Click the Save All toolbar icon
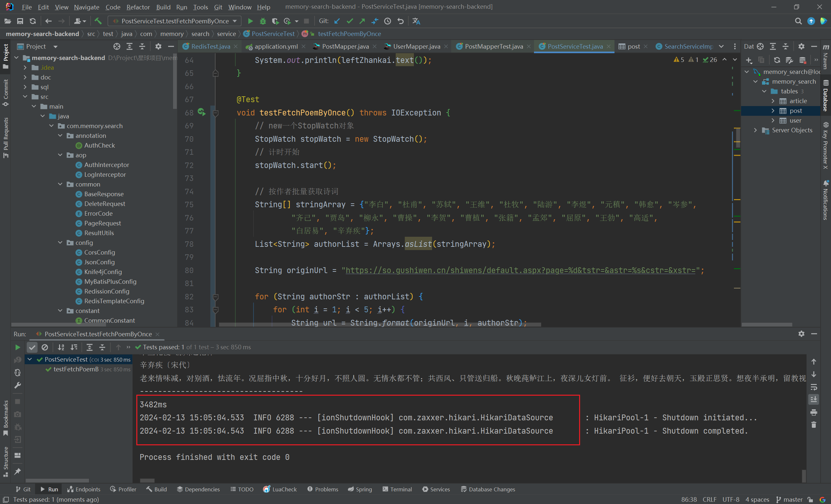Viewport: 831px width, 504px height. (x=20, y=21)
